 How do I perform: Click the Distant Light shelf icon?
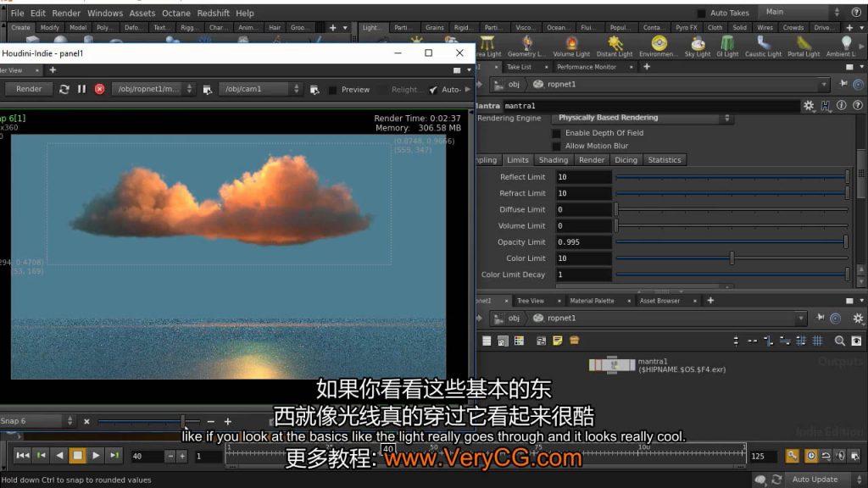[615, 46]
